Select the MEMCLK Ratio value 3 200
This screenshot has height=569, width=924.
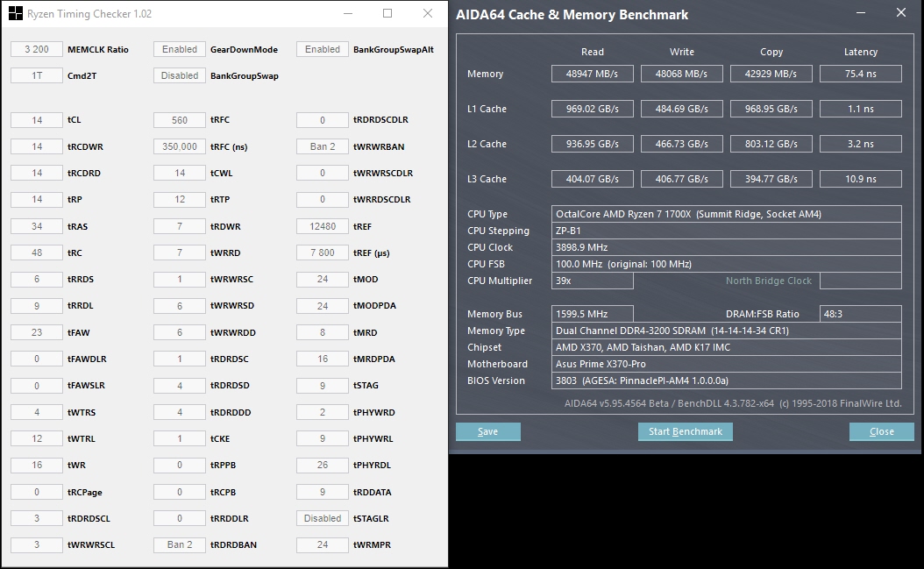(x=37, y=49)
